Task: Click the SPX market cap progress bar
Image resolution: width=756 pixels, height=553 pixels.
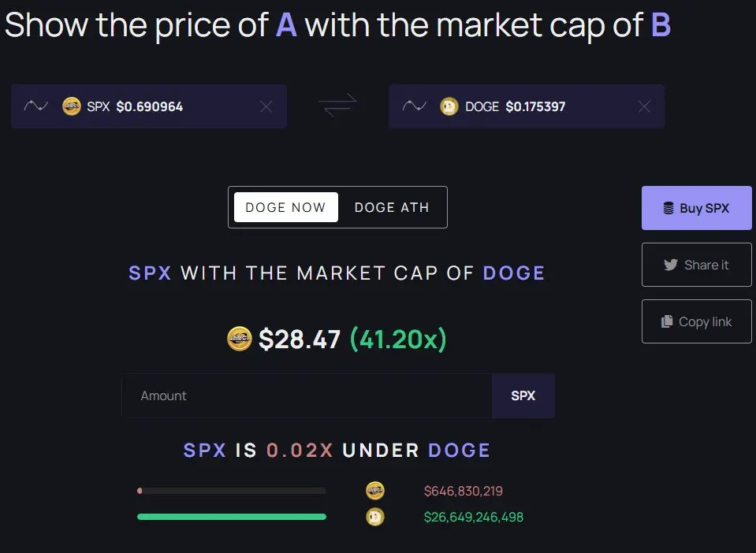Action: pos(231,491)
